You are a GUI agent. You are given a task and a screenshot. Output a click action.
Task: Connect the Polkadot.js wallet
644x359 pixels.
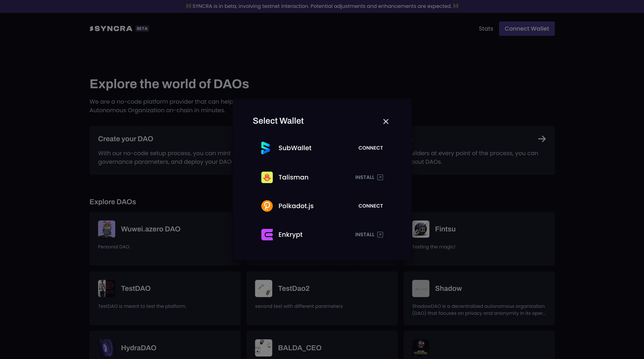(371, 206)
